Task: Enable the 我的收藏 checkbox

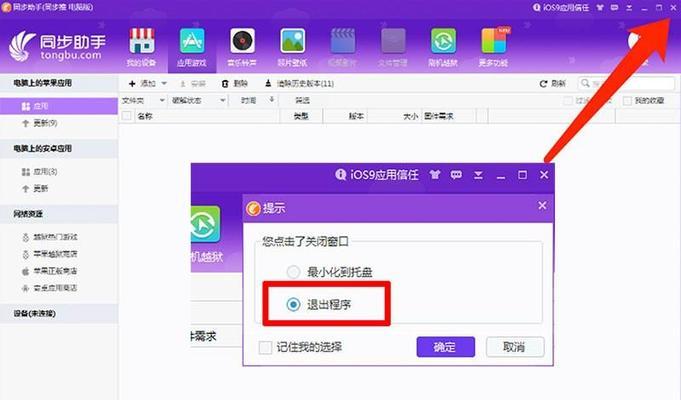Action: [627, 101]
